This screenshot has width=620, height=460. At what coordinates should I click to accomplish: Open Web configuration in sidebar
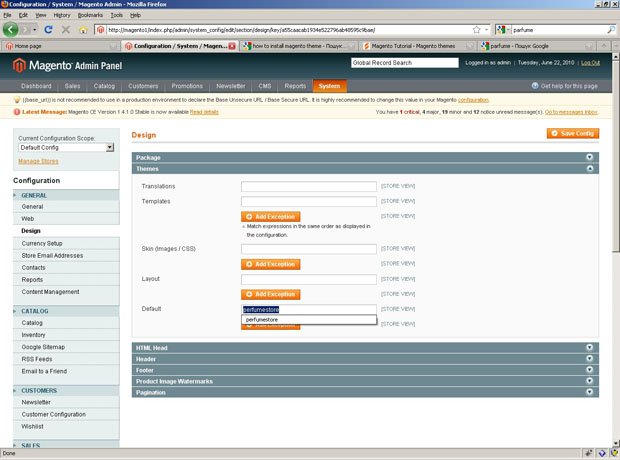pos(66,219)
